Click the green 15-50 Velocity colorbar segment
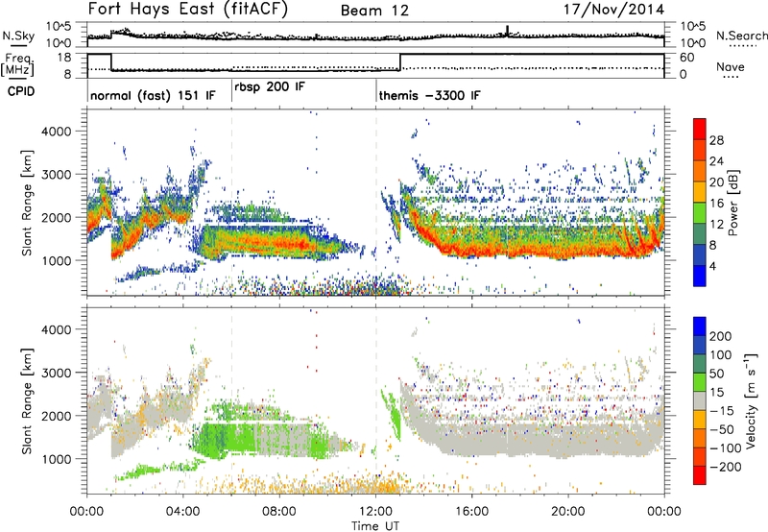This screenshot has width=768, height=532. pos(700,382)
